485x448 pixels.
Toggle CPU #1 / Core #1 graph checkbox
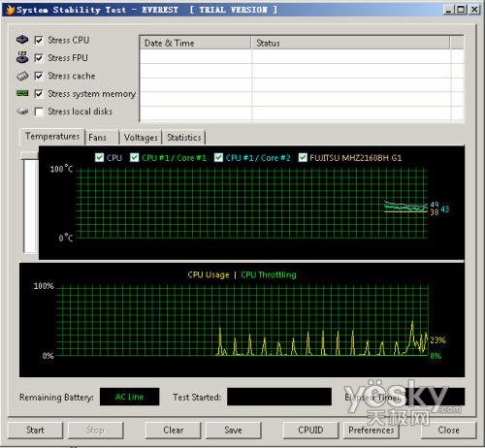coord(134,157)
